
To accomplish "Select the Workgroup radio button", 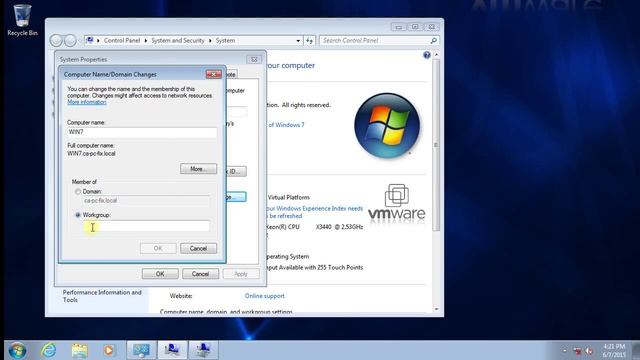I will coord(78,215).
